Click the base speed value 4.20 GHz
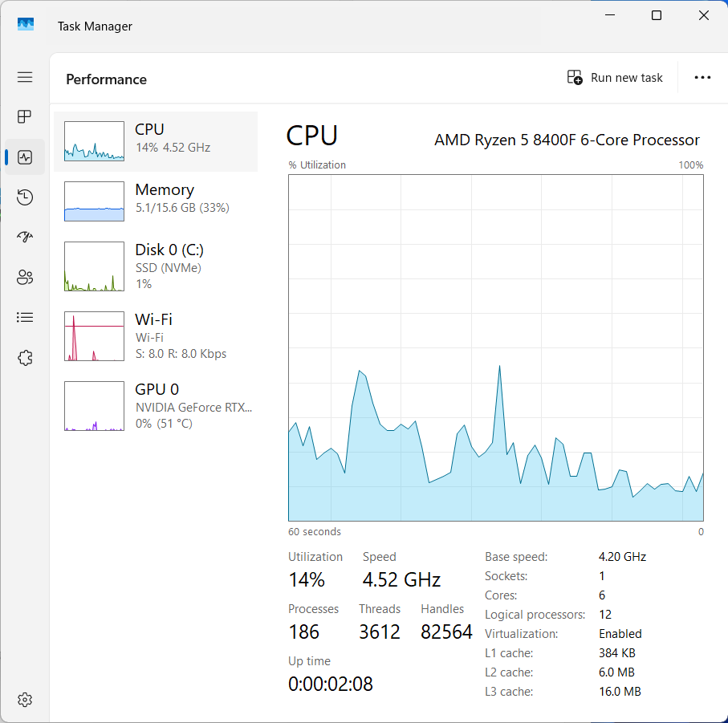Viewport: 728px width, 723px height. click(622, 556)
